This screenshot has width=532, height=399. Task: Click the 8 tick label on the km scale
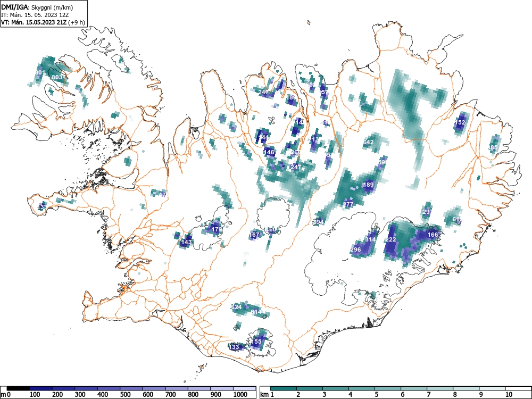coord(455,395)
